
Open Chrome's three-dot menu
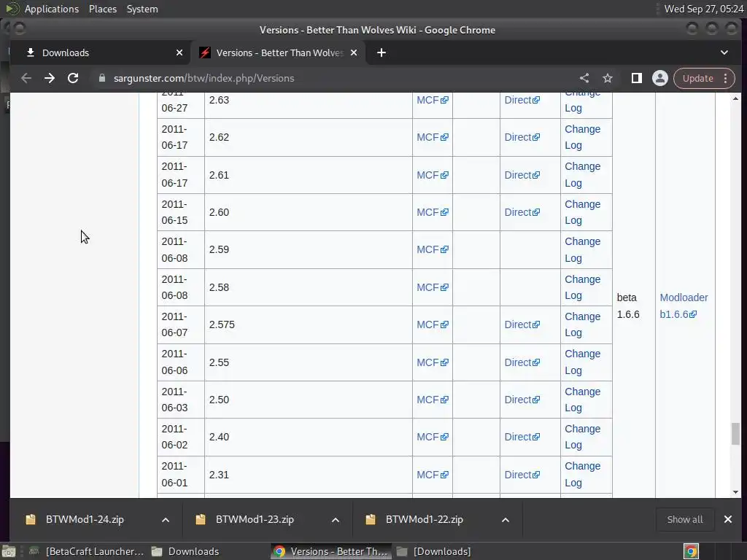(x=726, y=78)
